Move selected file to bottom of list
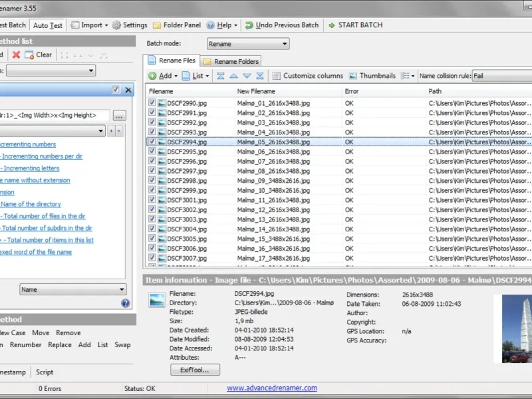Image resolution: width=532 pixels, height=399 pixels. (x=260, y=76)
